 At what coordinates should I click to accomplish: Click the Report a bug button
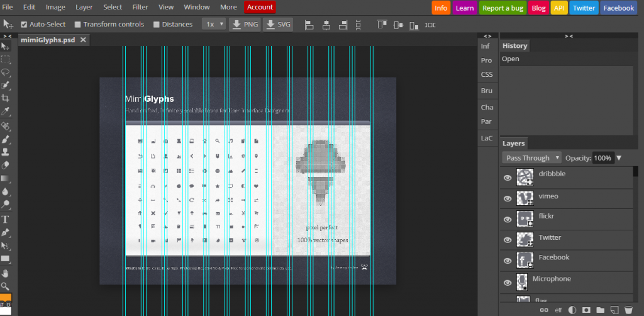tap(502, 8)
